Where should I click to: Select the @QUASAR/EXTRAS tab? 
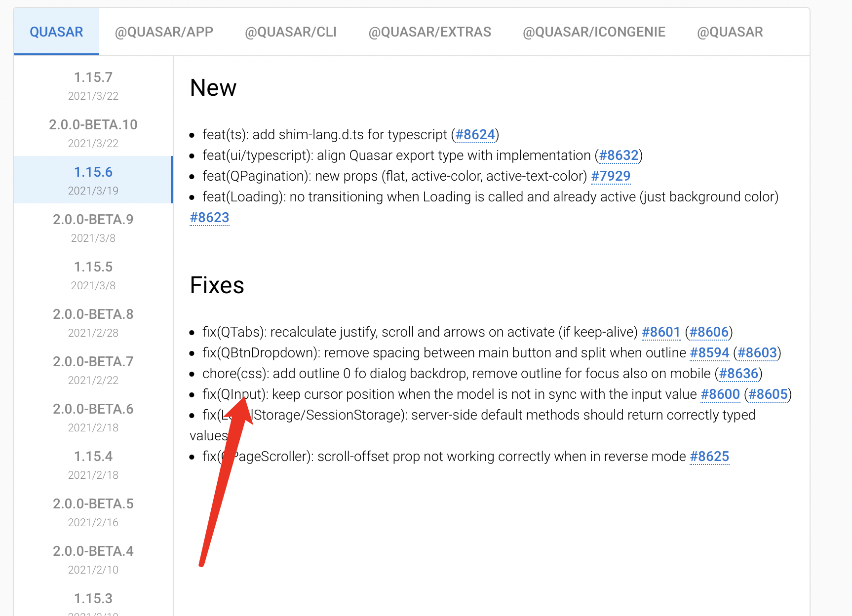click(429, 32)
